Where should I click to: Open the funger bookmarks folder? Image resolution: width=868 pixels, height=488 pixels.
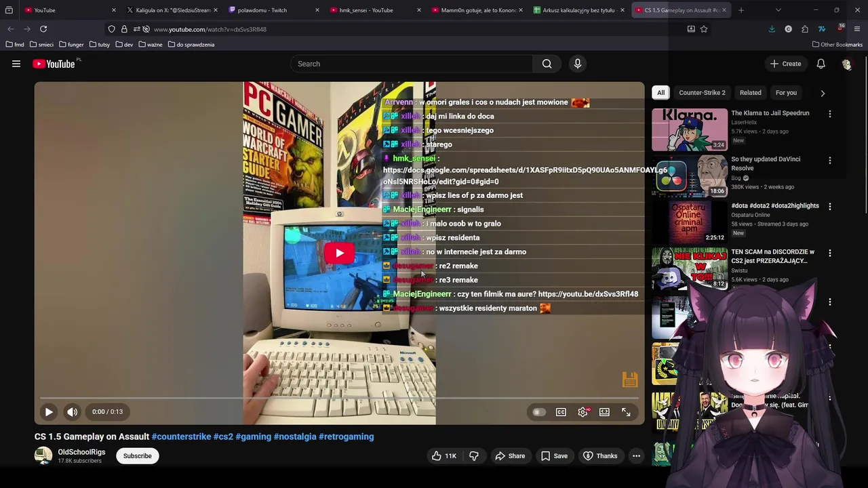tap(72, 45)
